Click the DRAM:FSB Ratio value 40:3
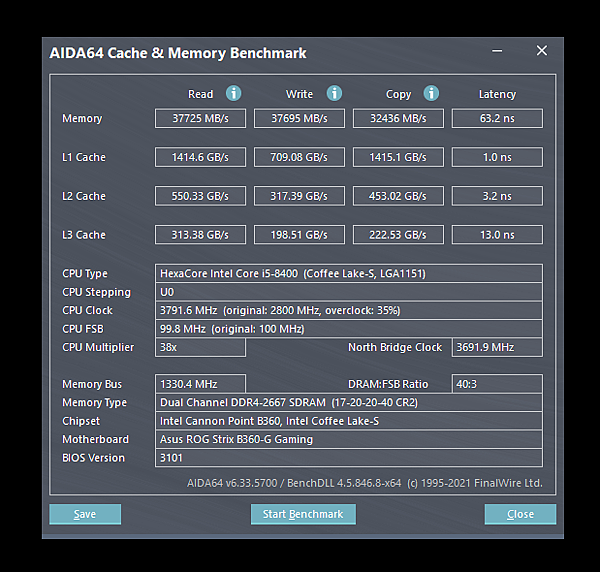Viewport: 600px width, 572px height. click(x=497, y=384)
